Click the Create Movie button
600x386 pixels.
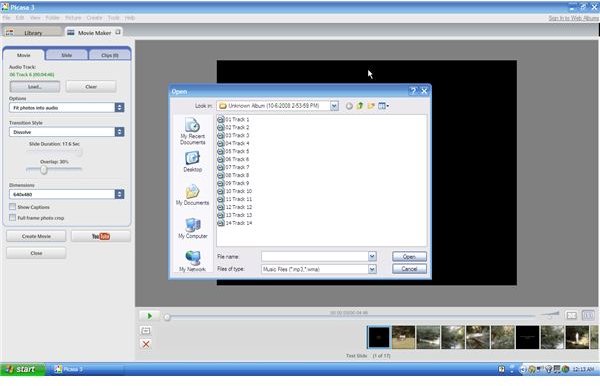tap(36, 236)
